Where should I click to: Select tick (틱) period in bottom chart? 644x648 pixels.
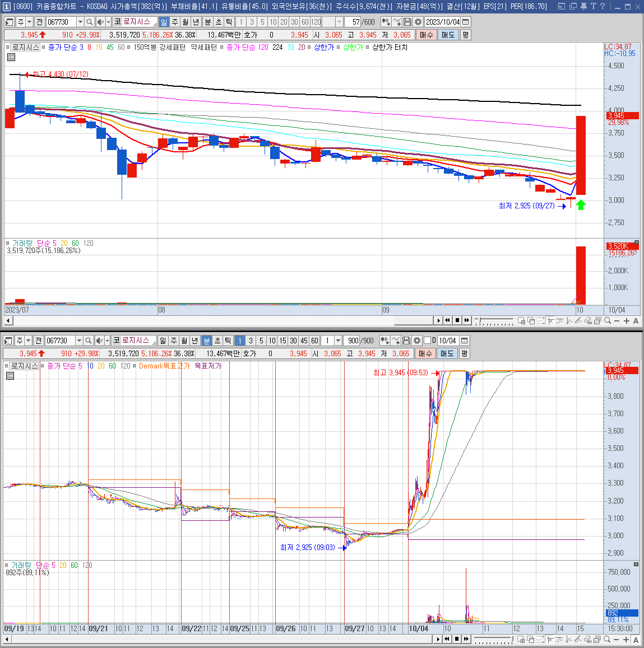(x=228, y=341)
